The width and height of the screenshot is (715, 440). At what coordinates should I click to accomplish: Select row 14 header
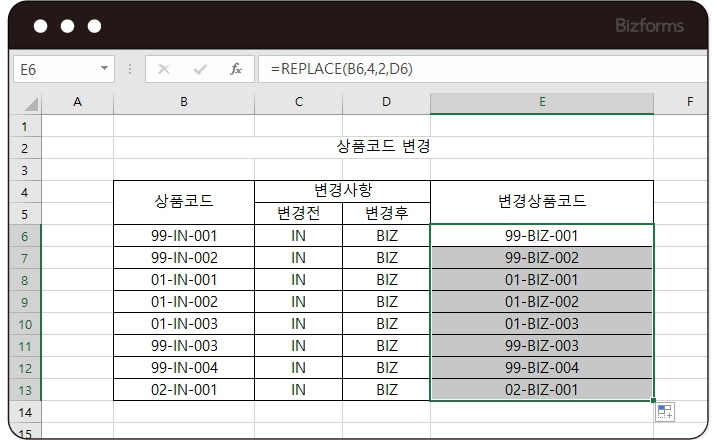(x=25, y=413)
